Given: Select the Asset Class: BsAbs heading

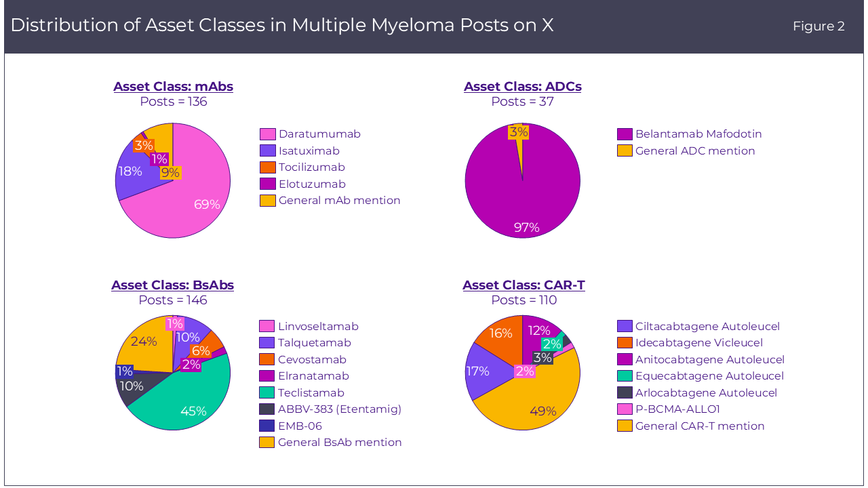Looking at the screenshot, I should point(172,285).
